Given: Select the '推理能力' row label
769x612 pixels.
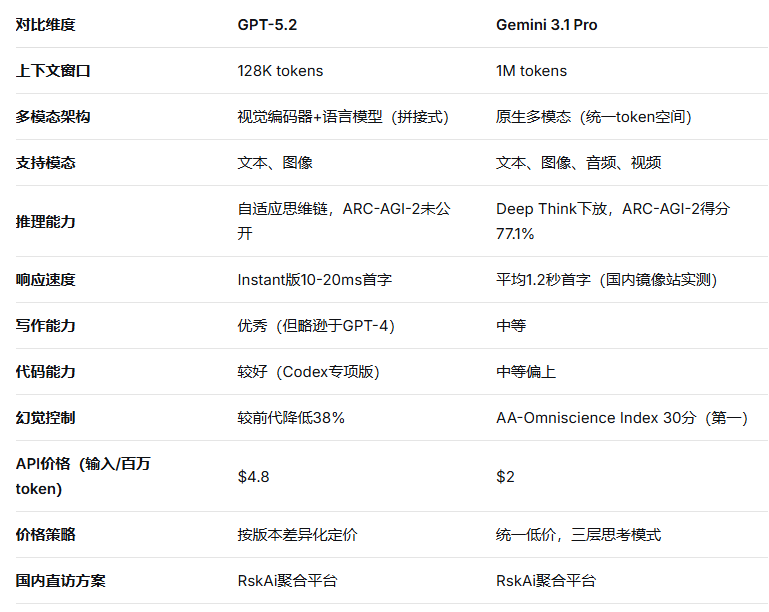Looking at the screenshot, I should tap(46, 221).
